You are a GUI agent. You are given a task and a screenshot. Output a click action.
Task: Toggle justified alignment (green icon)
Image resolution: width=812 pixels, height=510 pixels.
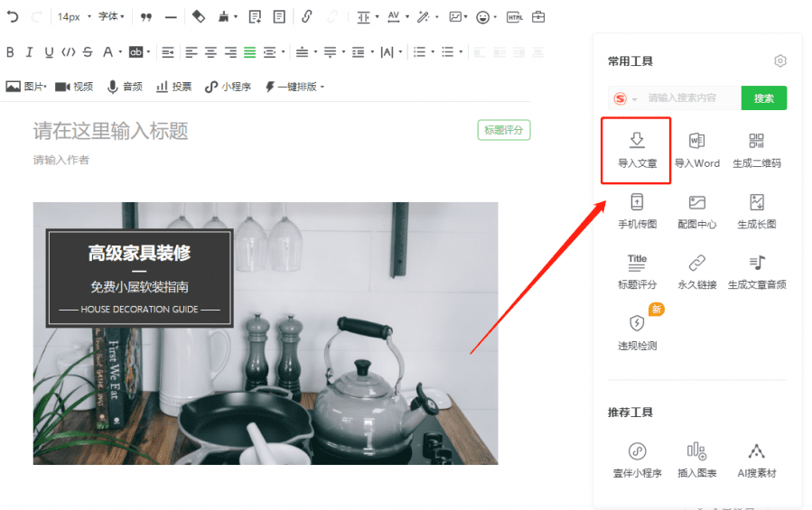pyautogui.click(x=250, y=52)
